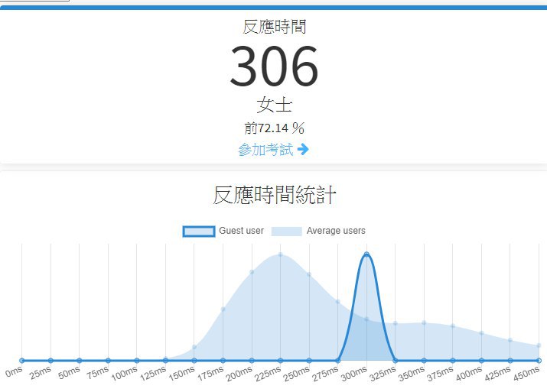Click the Average users legend label
This screenshot has width=547, height=392.
(x=336, y=231)
